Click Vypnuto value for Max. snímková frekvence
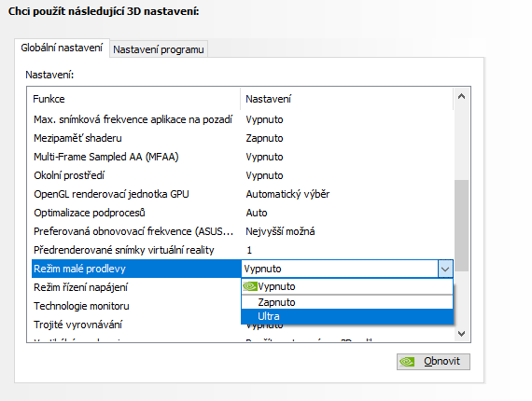Image resolution: width=532 pixels, height=401 pixels. (264, 119)
